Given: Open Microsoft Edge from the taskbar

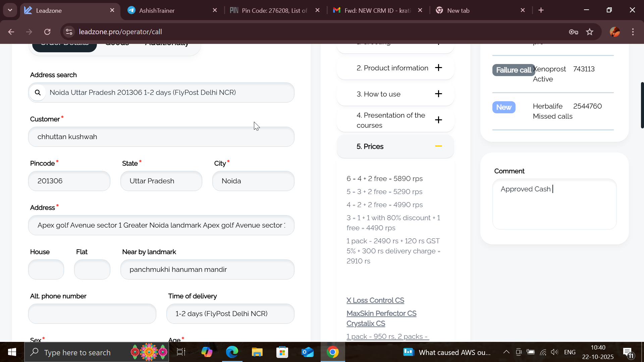Looking at the screenshot, I should point(232,352).
